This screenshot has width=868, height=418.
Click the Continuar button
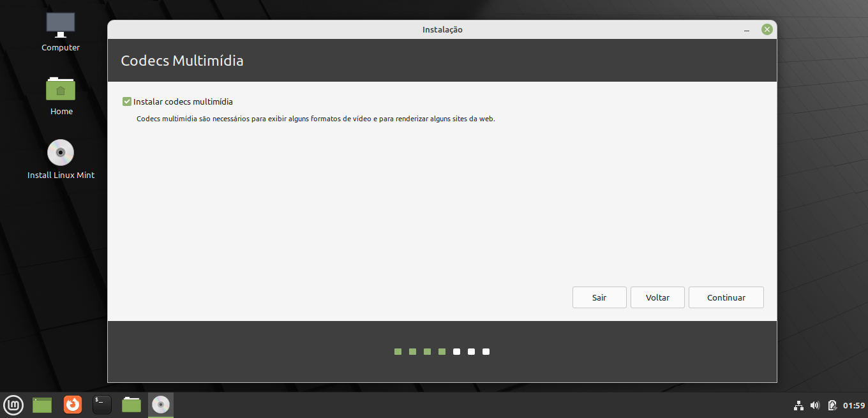point(726,297)
